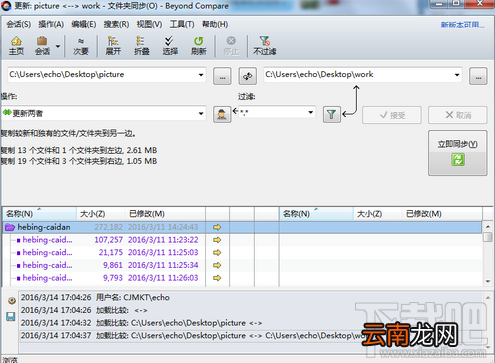
Task: Click the copy arrow on the 11:23:22 row
Action: 217,240
